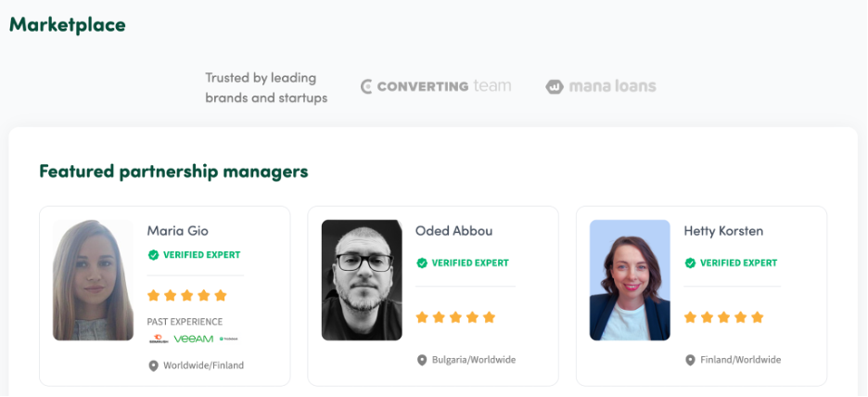
Task: Open Hetty Korsten's profile photo
Action: (630, 280)
